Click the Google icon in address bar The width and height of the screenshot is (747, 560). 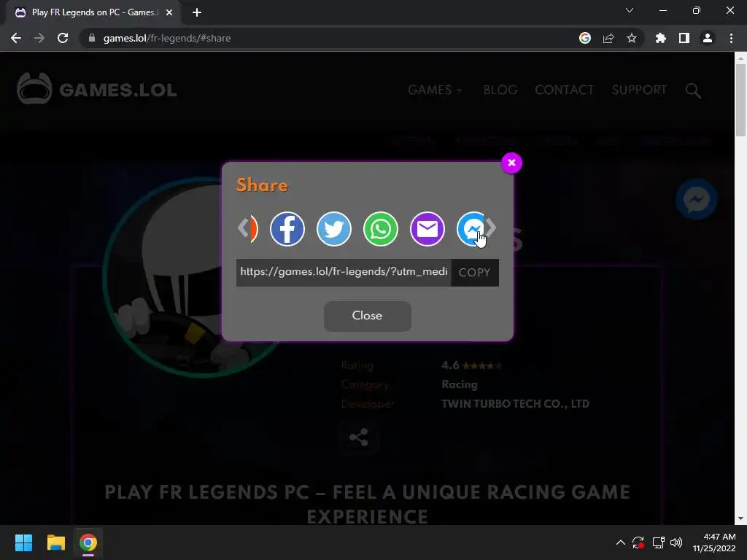[x=584, y=38]
